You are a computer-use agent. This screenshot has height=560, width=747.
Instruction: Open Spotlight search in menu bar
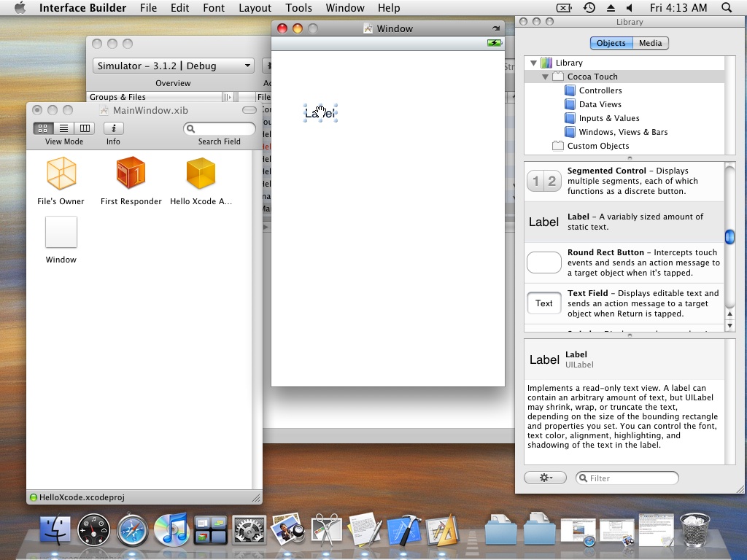(727, 7)
